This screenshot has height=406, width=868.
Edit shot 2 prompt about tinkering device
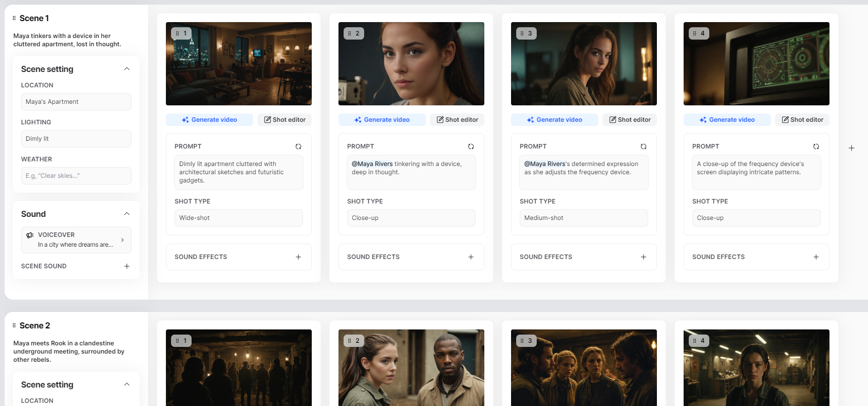click(411, 173)
